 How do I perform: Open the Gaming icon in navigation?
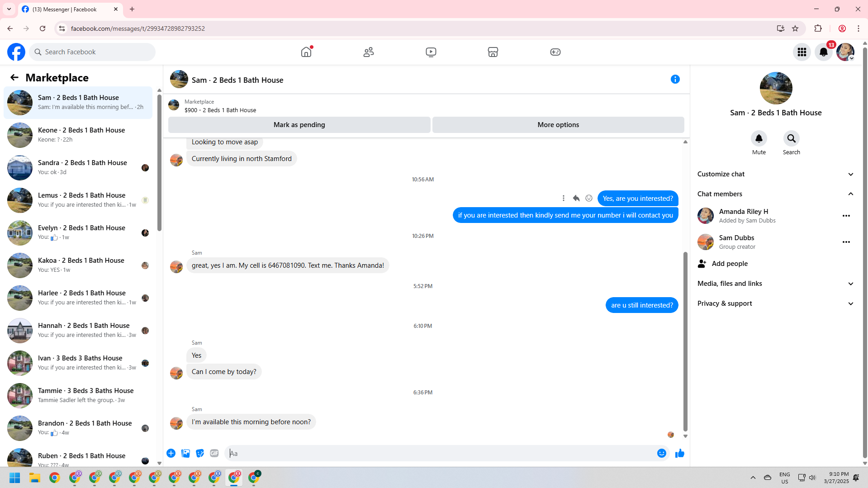555,52
